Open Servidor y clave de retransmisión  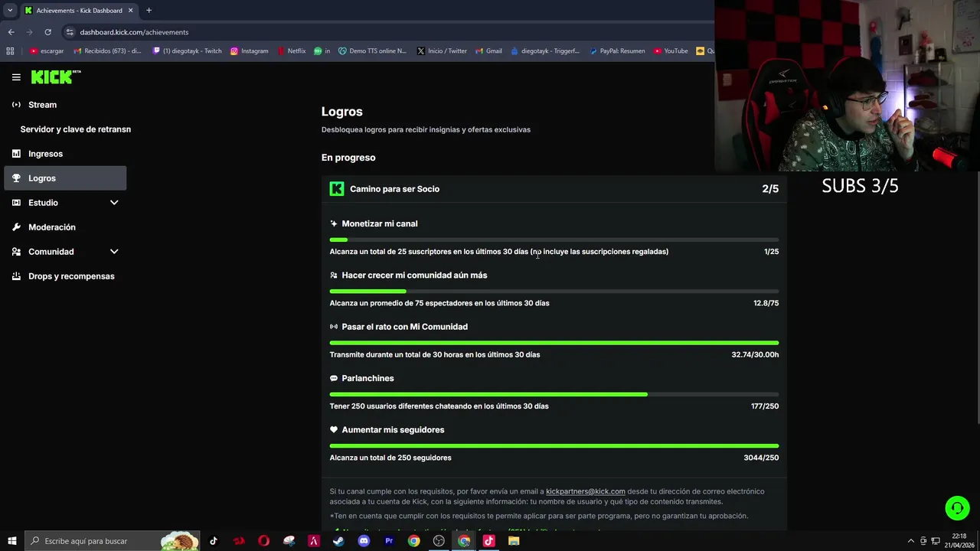point(75,129)
